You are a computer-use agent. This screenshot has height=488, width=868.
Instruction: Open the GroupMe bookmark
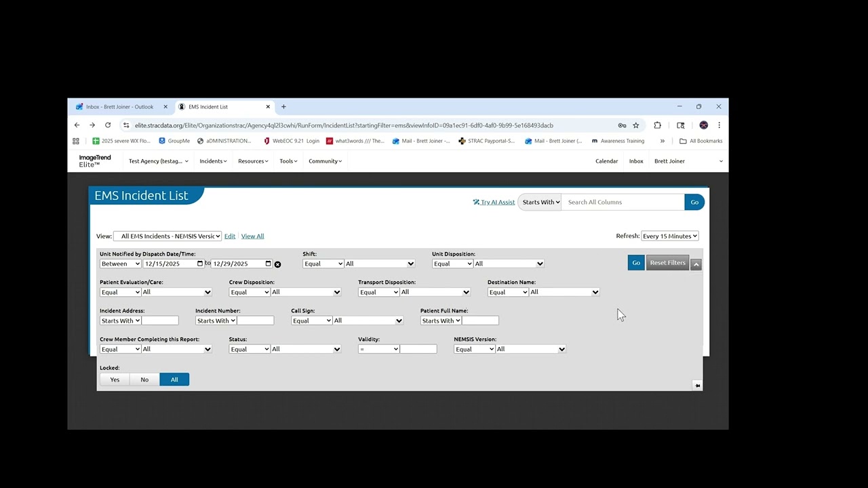pyautogui.click(x=174, y=141)
